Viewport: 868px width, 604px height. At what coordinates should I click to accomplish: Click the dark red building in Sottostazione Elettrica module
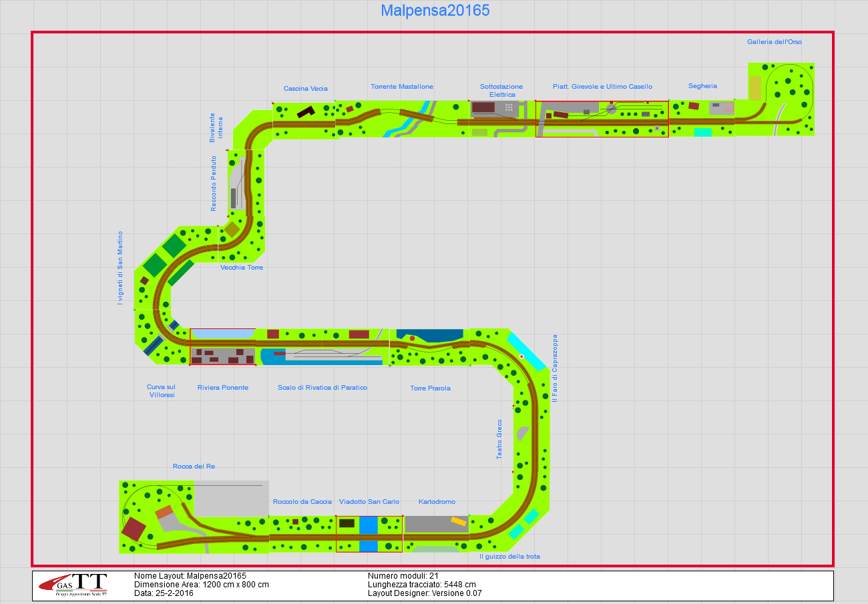click(x=483, y=107)
